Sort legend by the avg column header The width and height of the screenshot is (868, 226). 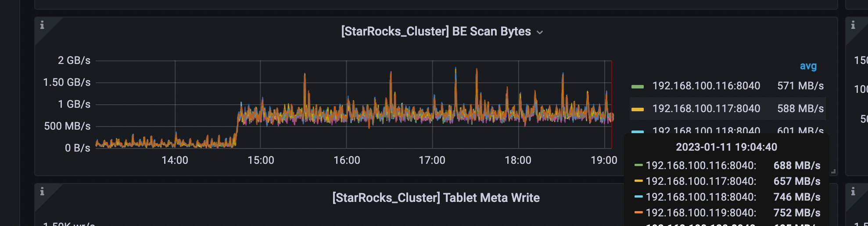tap(808, 66)
